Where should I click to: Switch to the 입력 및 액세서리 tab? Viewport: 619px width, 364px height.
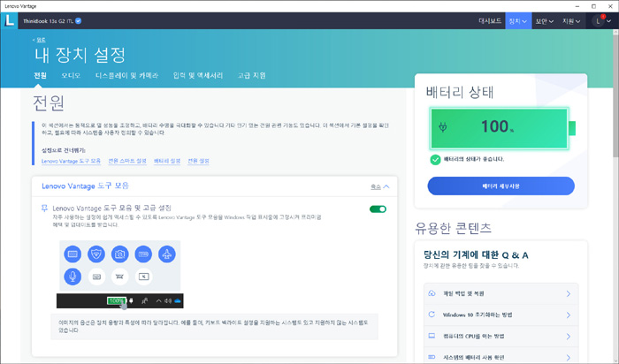pyautogui.click(x=198, y=75)
